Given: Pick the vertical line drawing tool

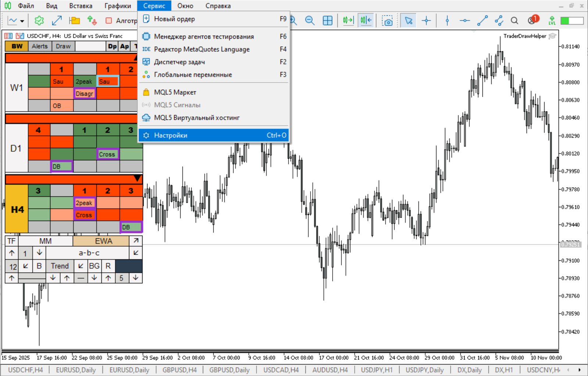Looking at the screenshot, I should pyautogui.click(x=447, y=21).
